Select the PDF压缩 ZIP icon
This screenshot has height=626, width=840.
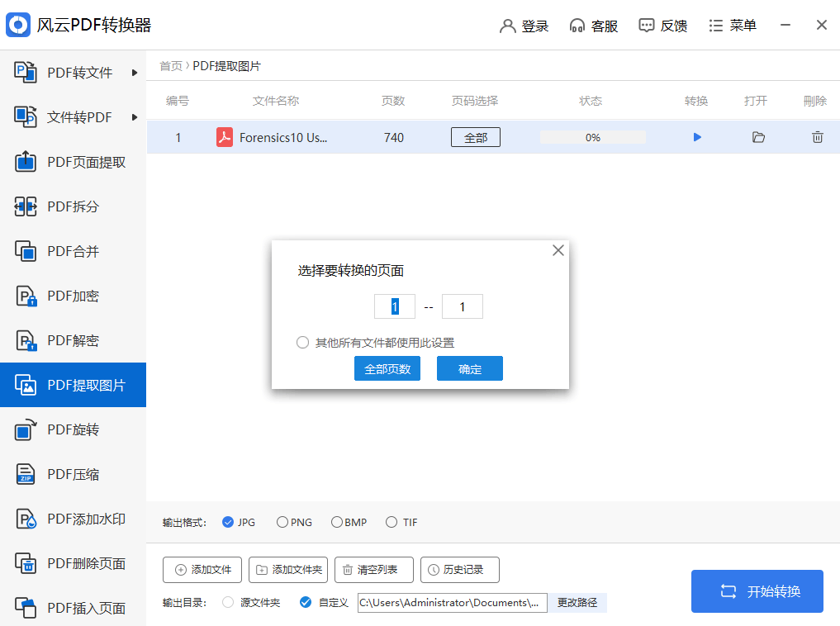pyautogui.click(x=25, y=474)
